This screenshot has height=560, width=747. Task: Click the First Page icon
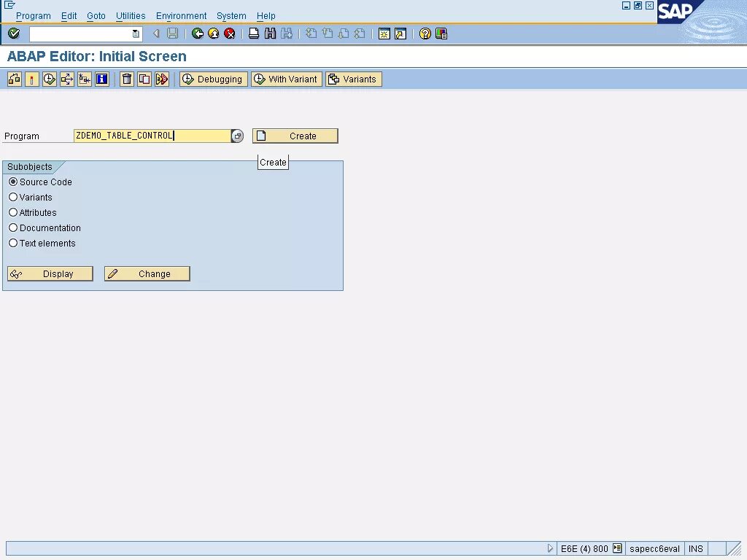click(x=311, y=34)
